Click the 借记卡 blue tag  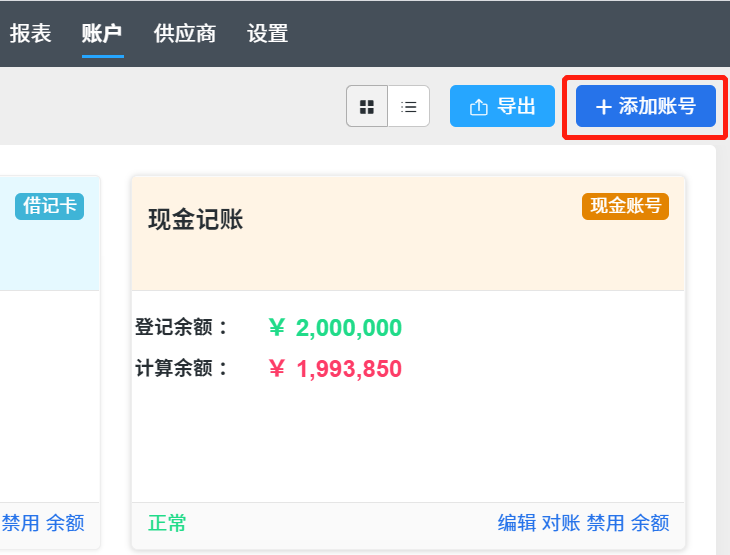tap(49, 206)
